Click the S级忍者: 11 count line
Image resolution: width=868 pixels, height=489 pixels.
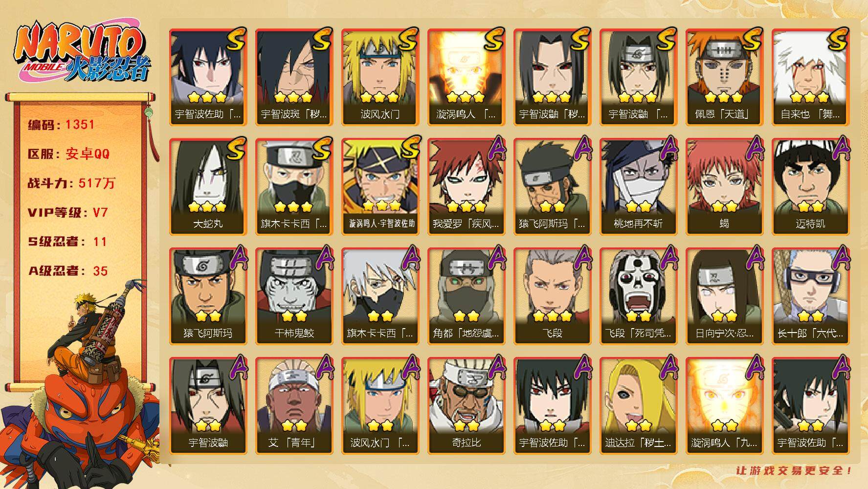[67, 242]
